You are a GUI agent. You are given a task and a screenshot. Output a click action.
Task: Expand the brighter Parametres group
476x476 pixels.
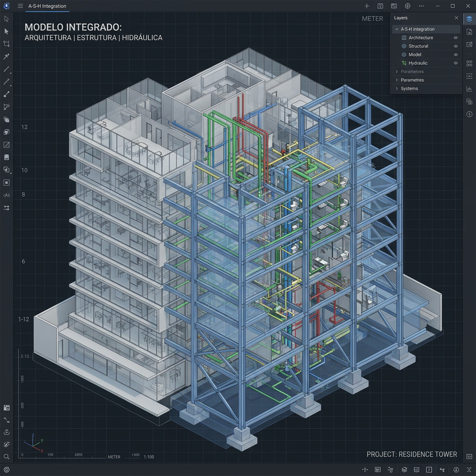point(397,80)
